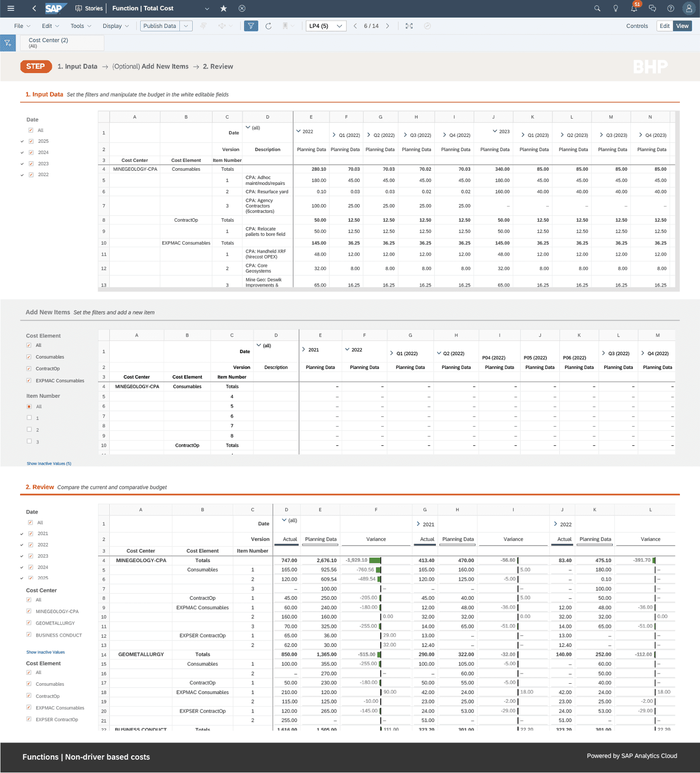Expand the 2023 node in Input Data Date filter
This screenshot has height=773, width=700.
[x=22, y=164]
